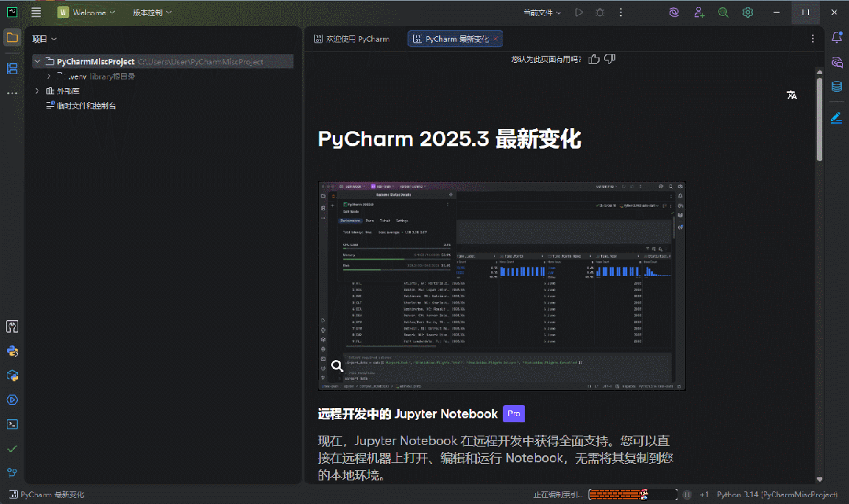Open Code With Me add-user icon

[699, 12]
